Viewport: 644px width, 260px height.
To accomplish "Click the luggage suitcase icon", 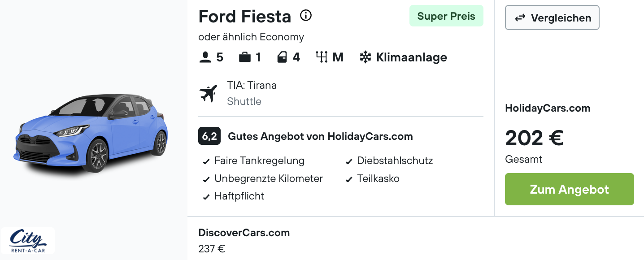I will [245, 57].
